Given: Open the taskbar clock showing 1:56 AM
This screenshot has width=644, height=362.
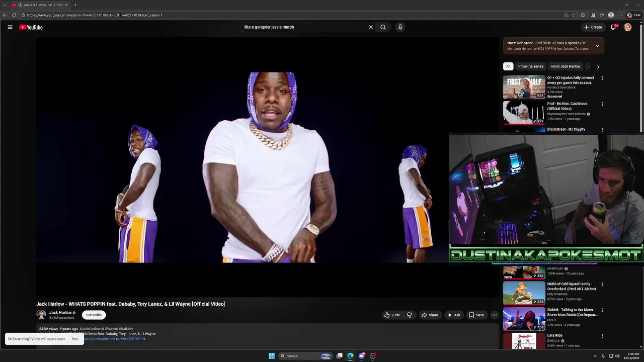Looking at the screenshot, I should [632, 356].
